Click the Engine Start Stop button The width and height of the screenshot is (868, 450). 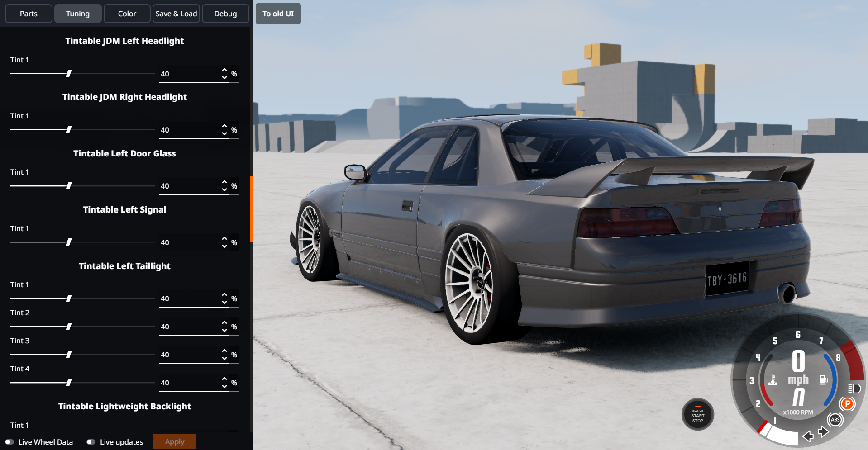tap(697, 414)
